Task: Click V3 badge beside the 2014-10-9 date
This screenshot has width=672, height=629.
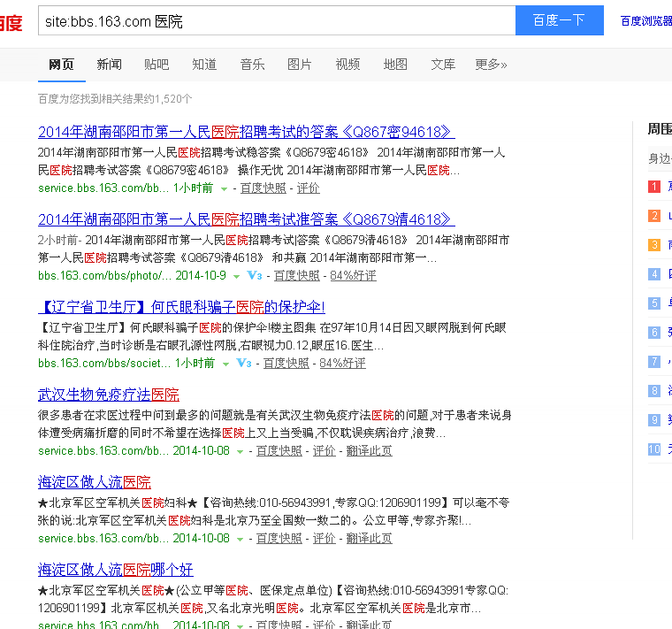Action: click(255, 275)
